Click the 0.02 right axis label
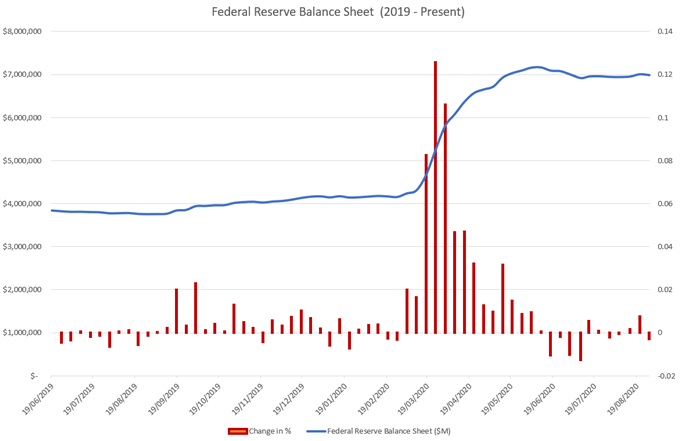 pos(664,289)
